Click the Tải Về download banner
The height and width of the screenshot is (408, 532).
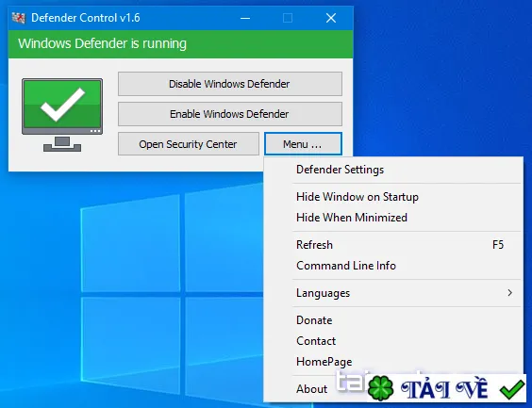coord(446,388)
